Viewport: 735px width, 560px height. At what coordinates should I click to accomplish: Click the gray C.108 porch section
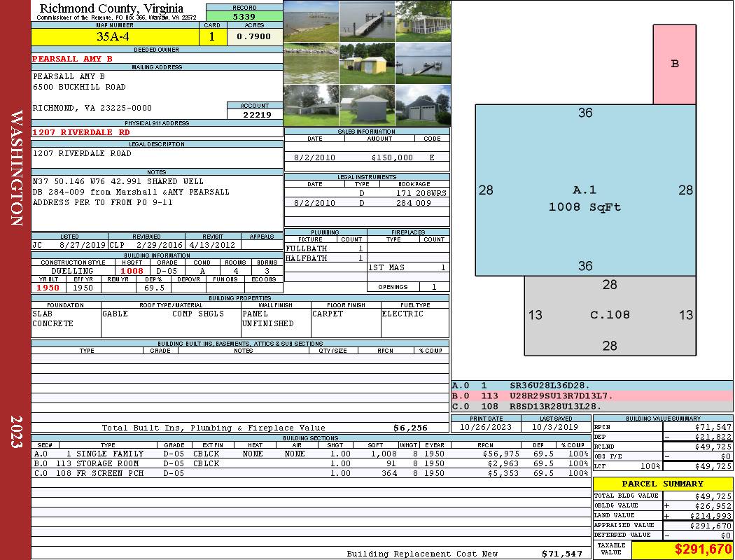(x=610, y=316)
